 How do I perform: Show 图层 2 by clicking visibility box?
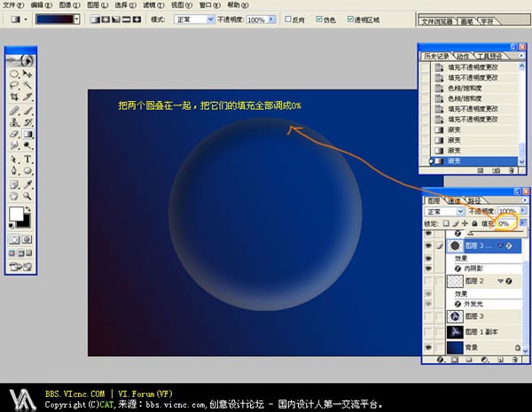pyautogui.click(x=429, y=281)
